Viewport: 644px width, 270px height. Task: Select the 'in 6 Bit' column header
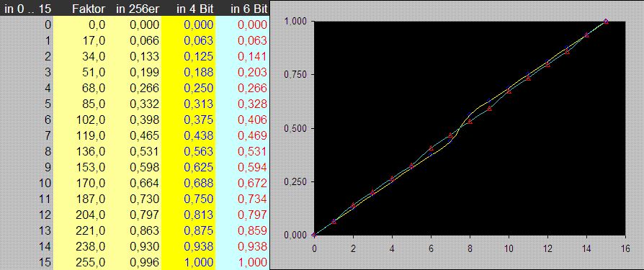click(x=249, y=9)
